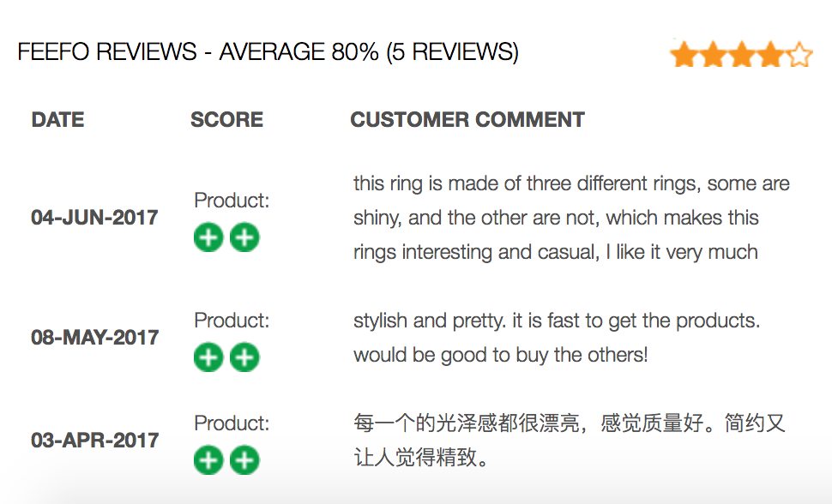Select the 03-APR-2017 review date
The image size is (832, 504).
coord(94,441)
